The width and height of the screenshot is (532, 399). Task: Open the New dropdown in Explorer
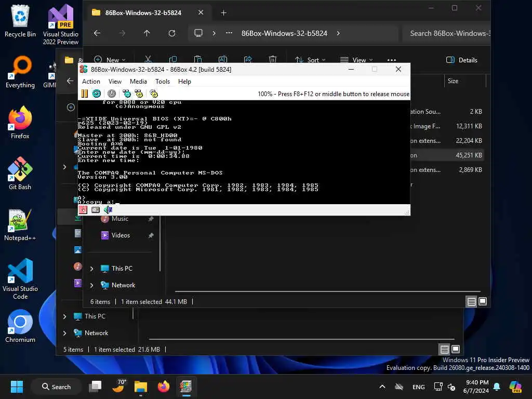click(110, 60)
